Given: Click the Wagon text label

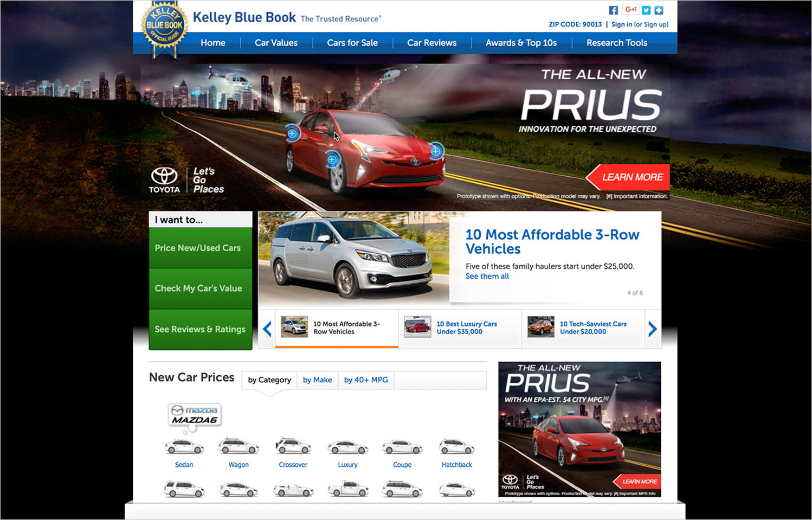Looking at the screenshot, I should tap(239, 465).
